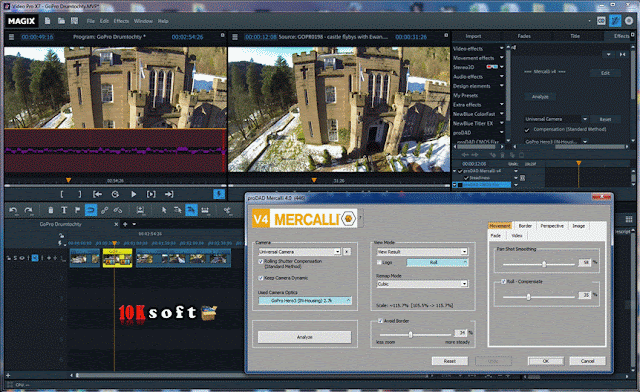Switch to the Title tab in media pool
Viewport: 640px width, 392px height.
[575, 36]
